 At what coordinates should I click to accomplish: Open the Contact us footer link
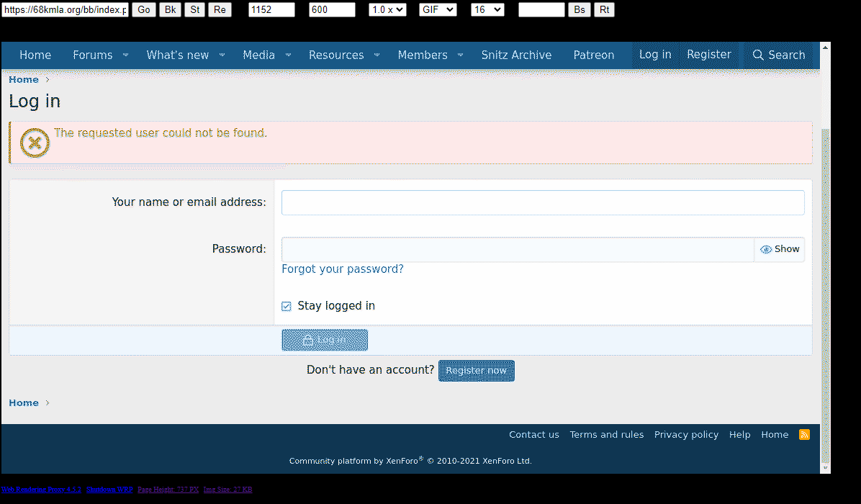pos(533,435)
